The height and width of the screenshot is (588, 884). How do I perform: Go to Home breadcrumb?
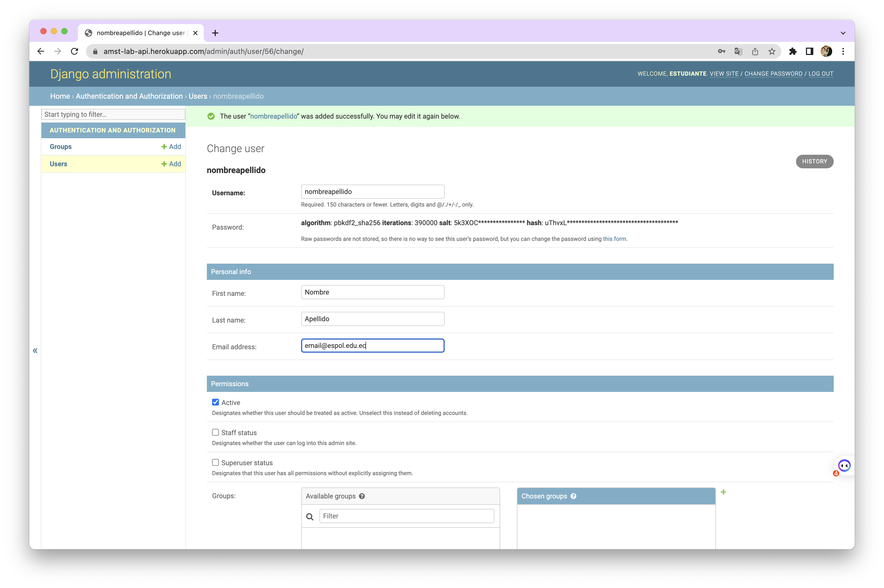pos(60,96)
